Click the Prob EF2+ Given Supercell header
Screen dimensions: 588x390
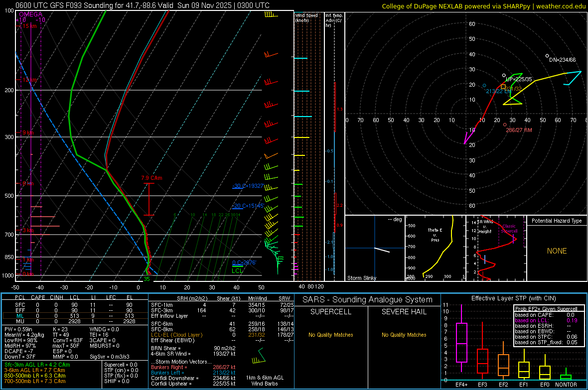pos(546,309)
